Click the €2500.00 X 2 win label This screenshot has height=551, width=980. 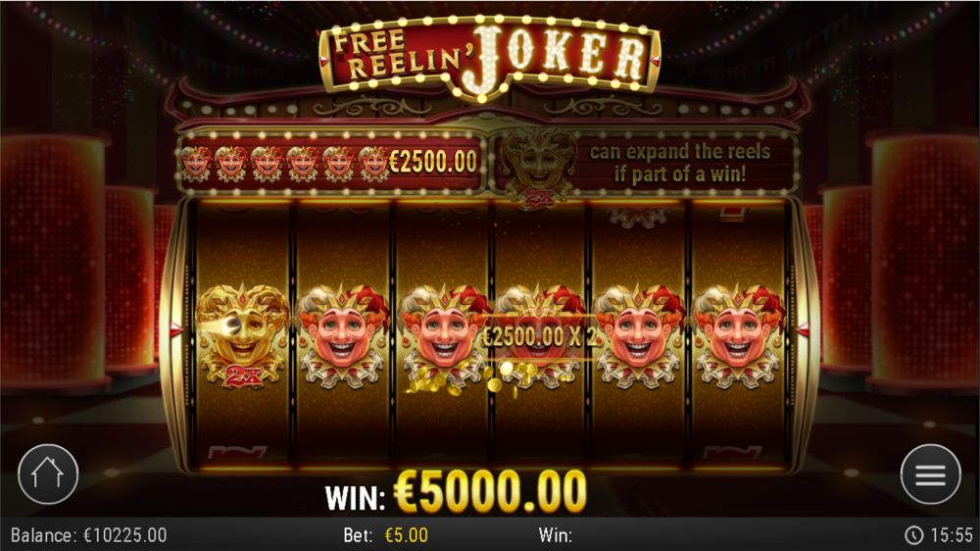tap(539, 337)
